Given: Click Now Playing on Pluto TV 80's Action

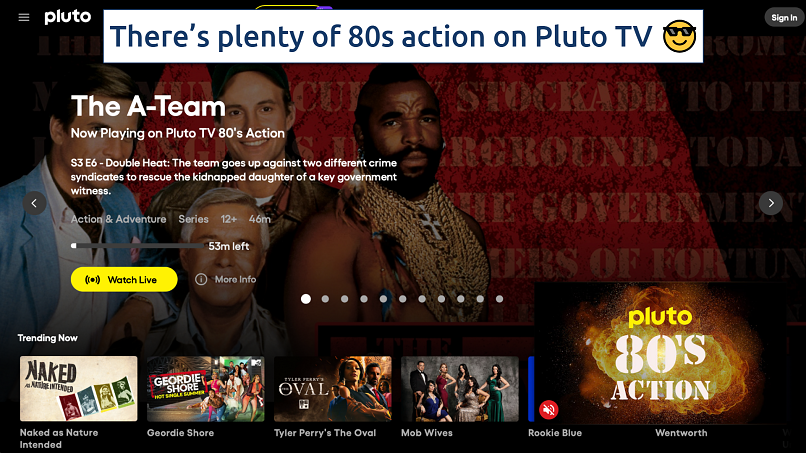Looking at the screenshot, I should coord(177,133).
